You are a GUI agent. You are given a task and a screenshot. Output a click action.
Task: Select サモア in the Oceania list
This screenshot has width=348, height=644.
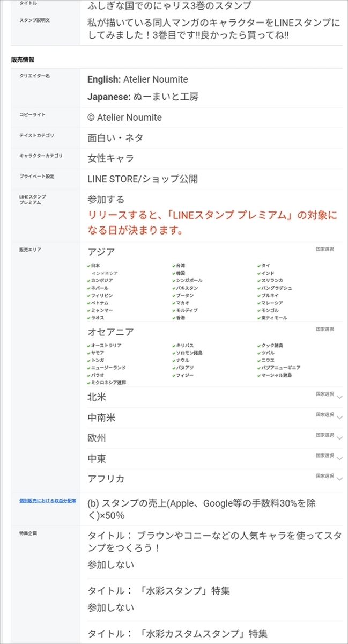[96, 353]
